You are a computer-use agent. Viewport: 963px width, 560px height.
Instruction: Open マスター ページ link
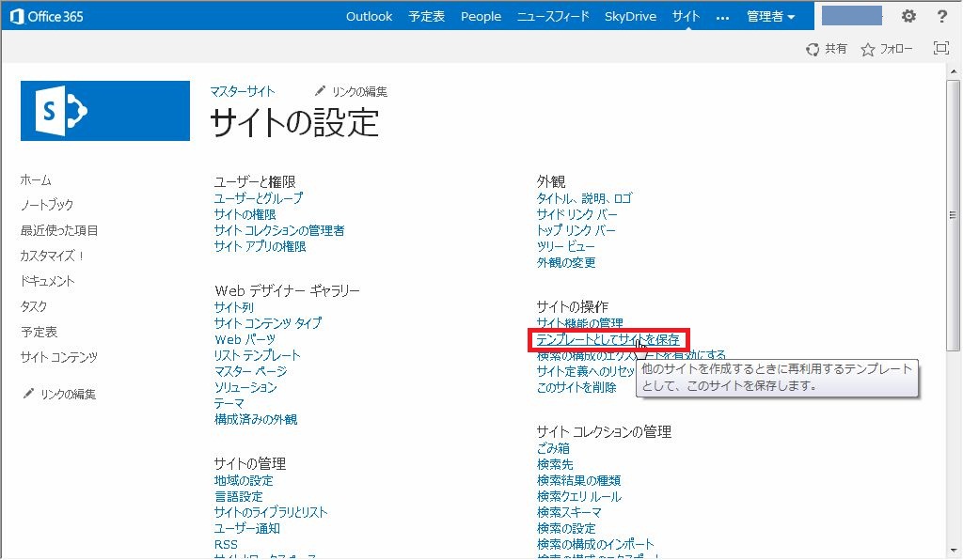click(250, 371)
